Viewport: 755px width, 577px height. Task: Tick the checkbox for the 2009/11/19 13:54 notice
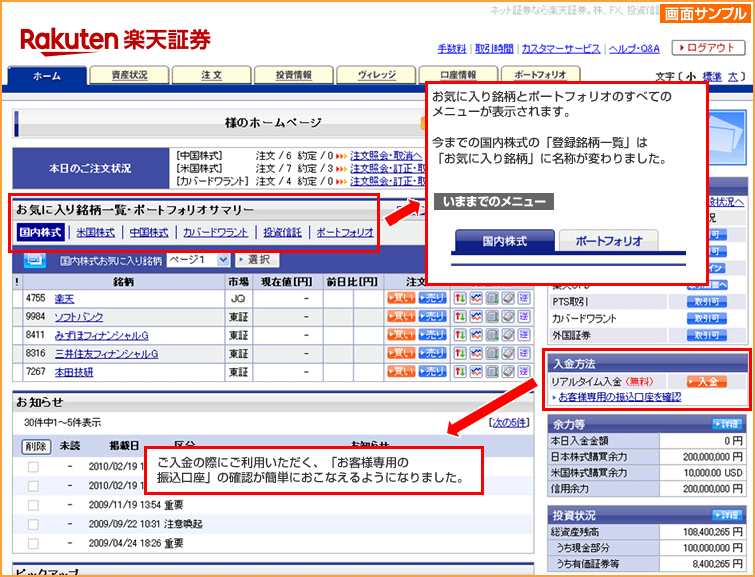pos(33,505)
